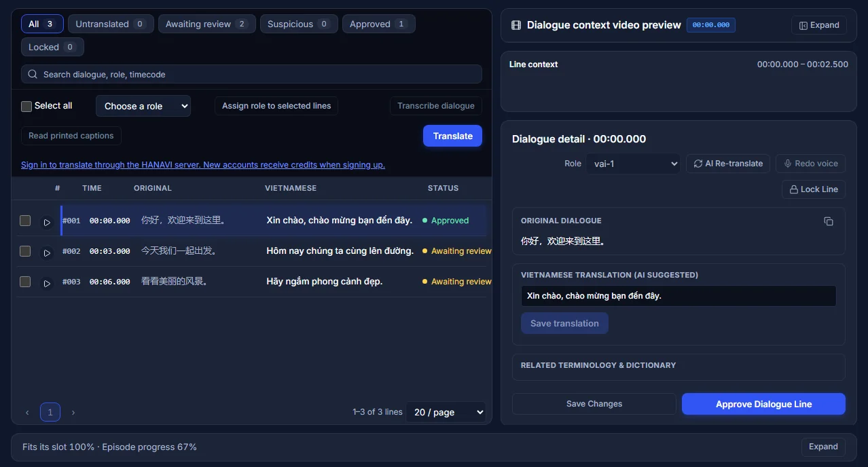Play dialogue line #003
The width and height of the screenshot is (868, 467).
(x=47, y=283)
